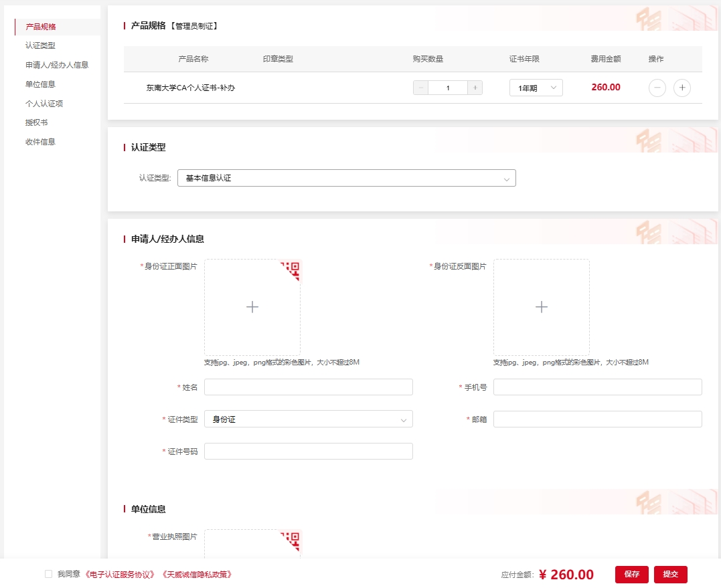The width and height of the screenshot is (721, 588).
Task: Open the 《电子认证服务协议》 link
Action: click(x=120, y=574)
